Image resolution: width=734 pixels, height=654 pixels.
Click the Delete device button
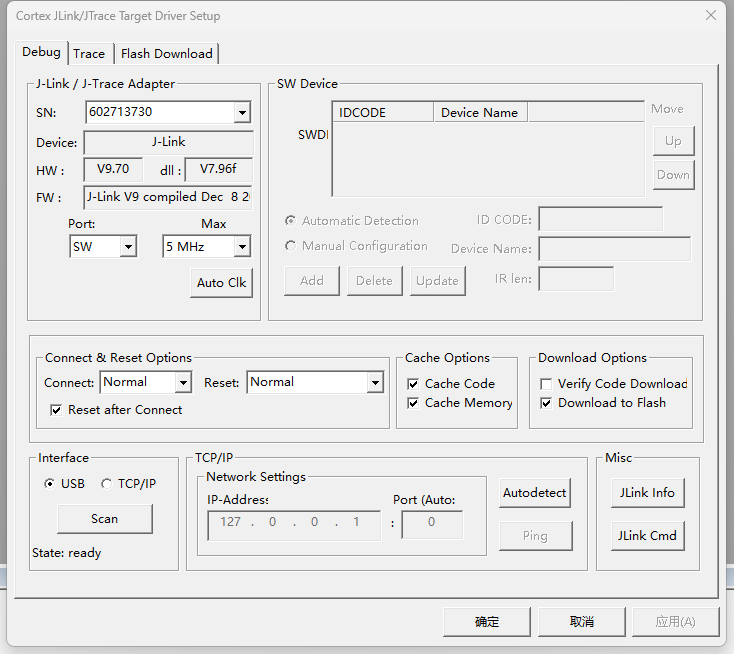click(x=374, y=281)
